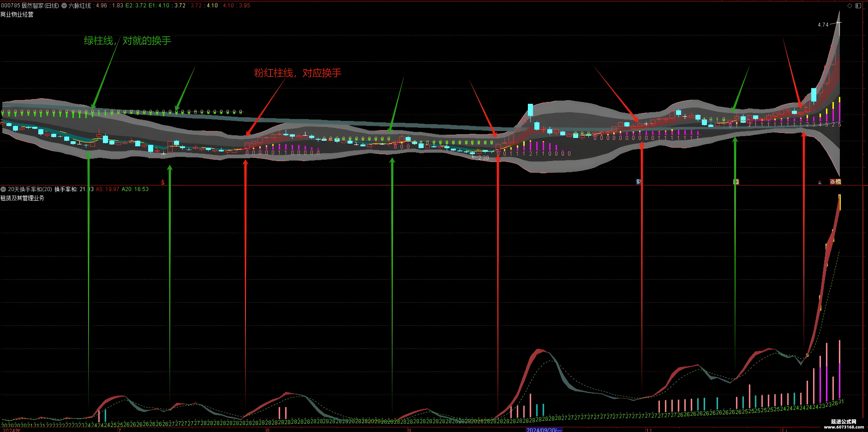Screen dimensions: 868x432
Task: Click the 商业物业经营 sector label
Action: pos(17,15)
